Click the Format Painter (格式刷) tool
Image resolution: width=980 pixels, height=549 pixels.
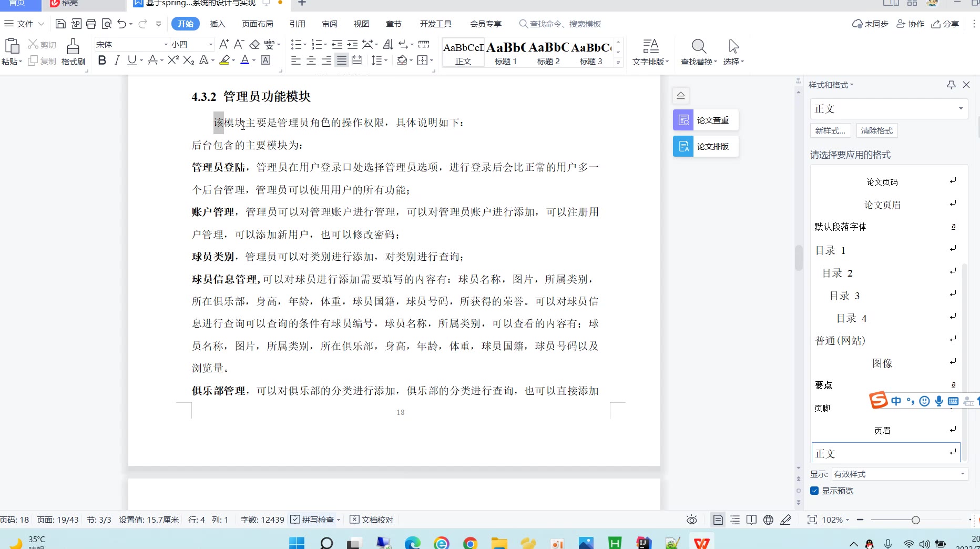click(73, 52)
